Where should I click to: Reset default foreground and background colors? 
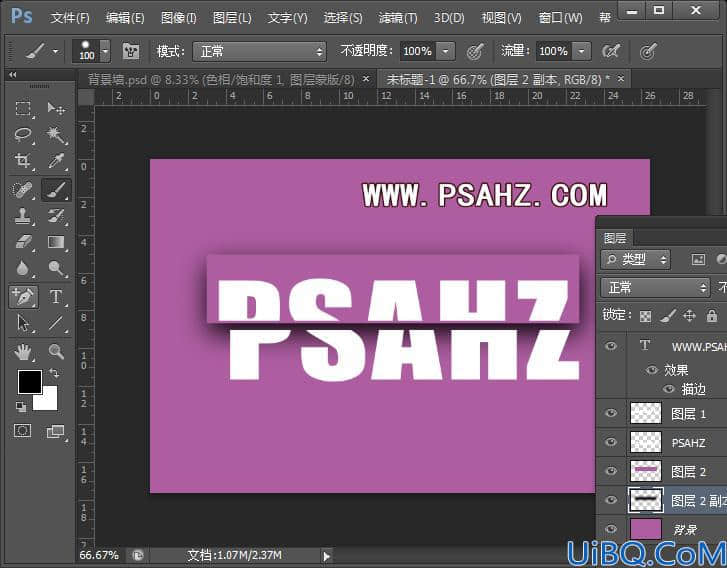(x=21, y=407)
